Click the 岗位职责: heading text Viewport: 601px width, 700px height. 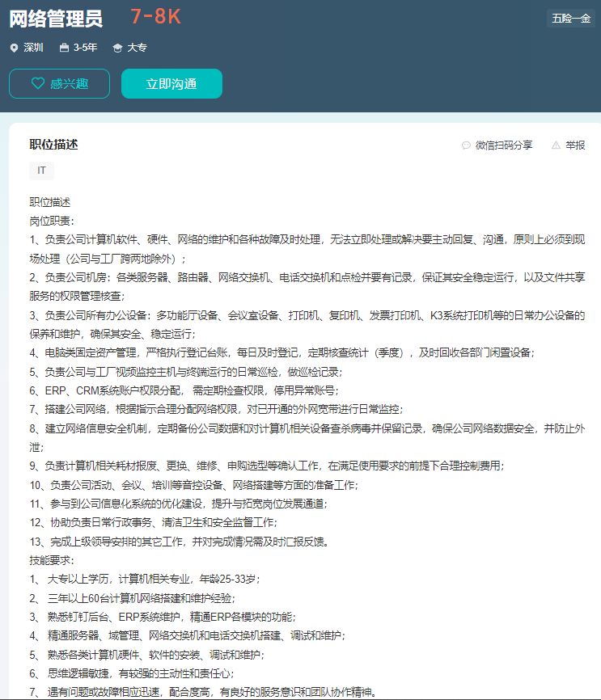tap(52, 221)
